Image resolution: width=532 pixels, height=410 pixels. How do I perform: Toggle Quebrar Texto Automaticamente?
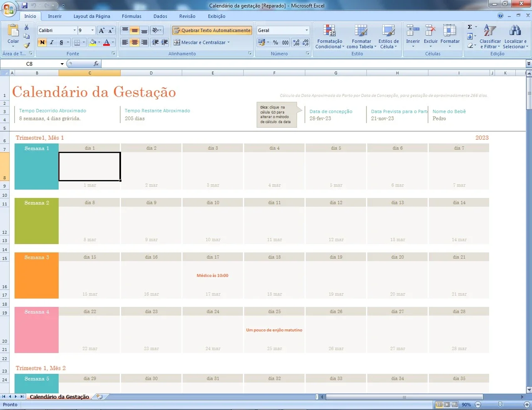click(x=212, y=30)
